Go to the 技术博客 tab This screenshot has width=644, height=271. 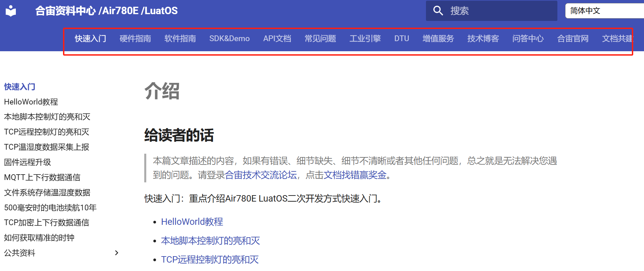483,39
